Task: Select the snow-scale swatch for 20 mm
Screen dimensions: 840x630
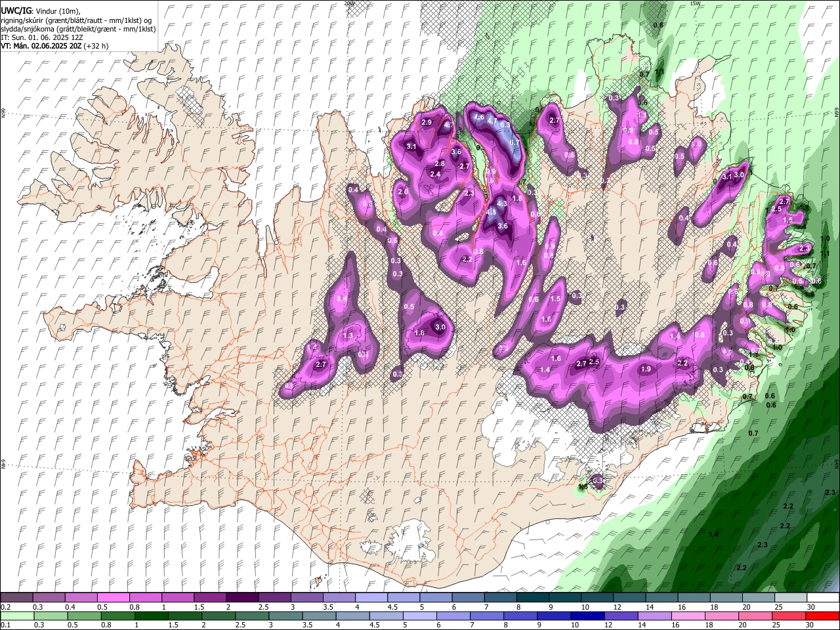Action: pos(759,597)
